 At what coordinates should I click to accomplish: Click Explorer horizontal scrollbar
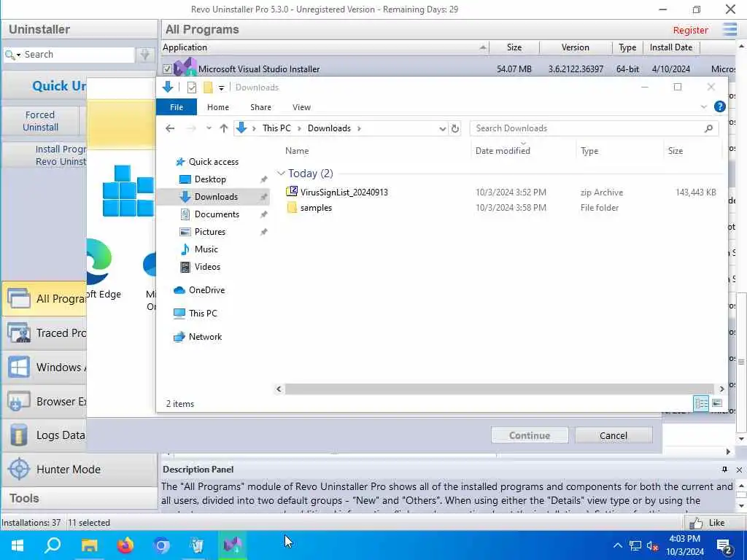point(499,389)
